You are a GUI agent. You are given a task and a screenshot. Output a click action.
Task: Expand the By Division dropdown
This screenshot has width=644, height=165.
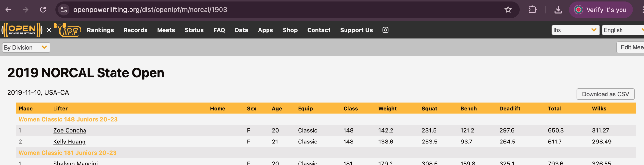pyautogui.click(x=26, y=48)
